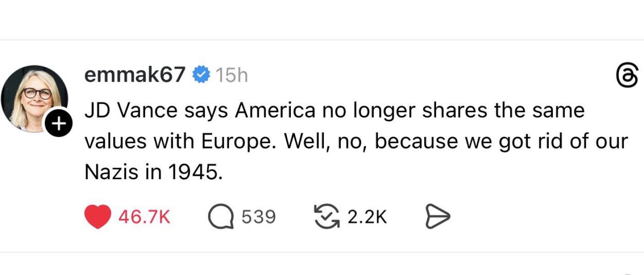Click the 15h timestamp
This screenshot has width=644, height=275.
(x=231, y=76)
